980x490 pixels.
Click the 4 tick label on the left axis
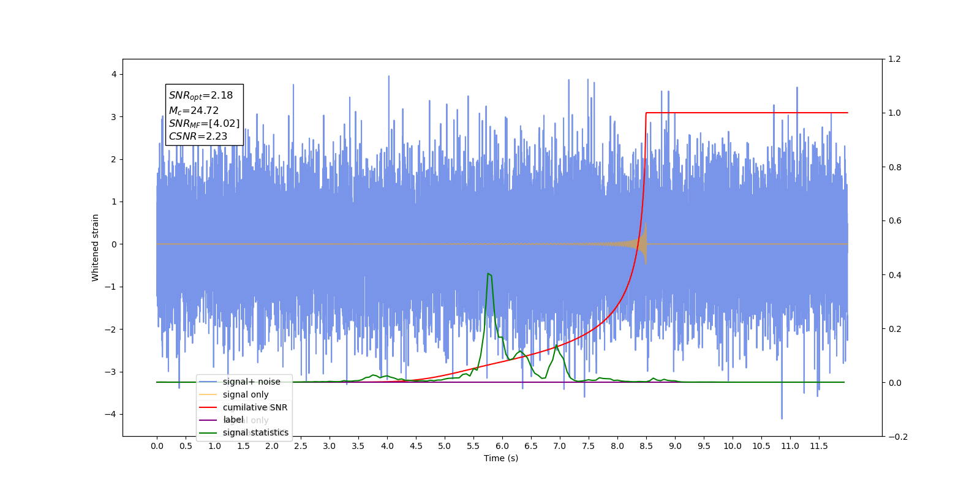click(114, 74)
